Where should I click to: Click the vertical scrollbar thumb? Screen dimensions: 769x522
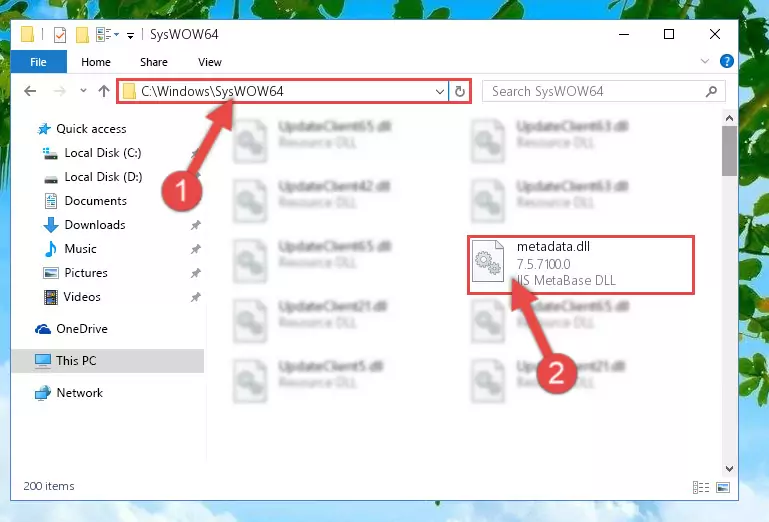coord(729,151)
